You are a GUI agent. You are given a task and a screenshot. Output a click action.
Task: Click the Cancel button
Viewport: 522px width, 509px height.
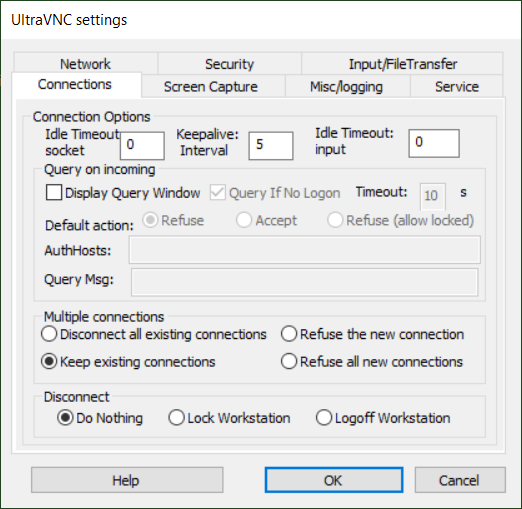click(x=460, y=480)
